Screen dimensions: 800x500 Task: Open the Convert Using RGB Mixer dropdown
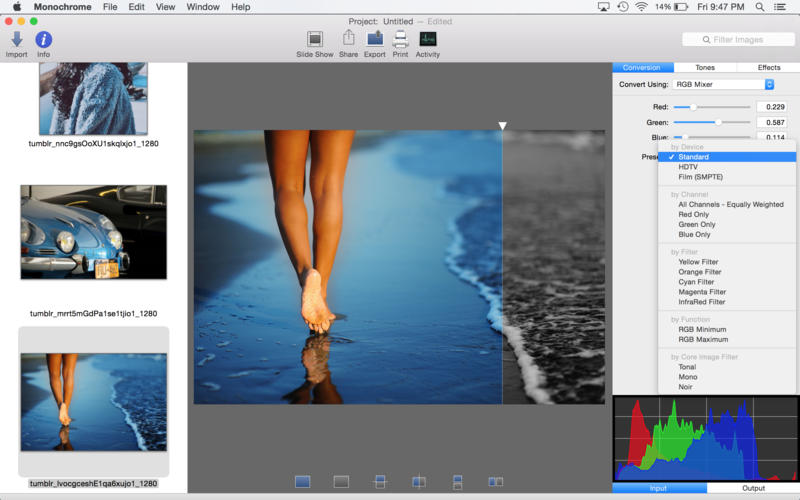pos(725,84)
